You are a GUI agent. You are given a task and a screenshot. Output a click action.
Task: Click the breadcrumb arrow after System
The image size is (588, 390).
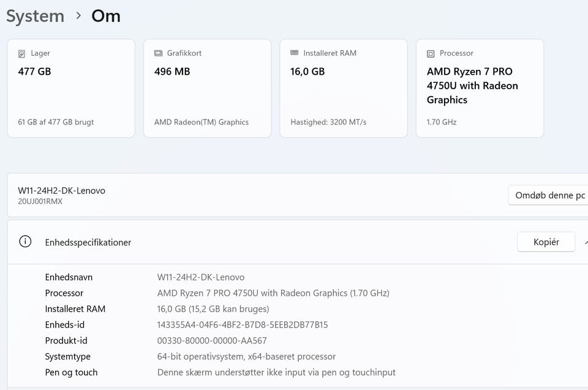(x=78, y=16)
